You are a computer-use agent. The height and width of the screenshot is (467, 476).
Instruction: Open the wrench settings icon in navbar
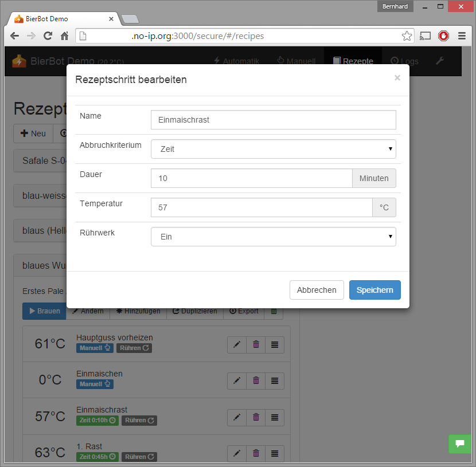(440, 61)
